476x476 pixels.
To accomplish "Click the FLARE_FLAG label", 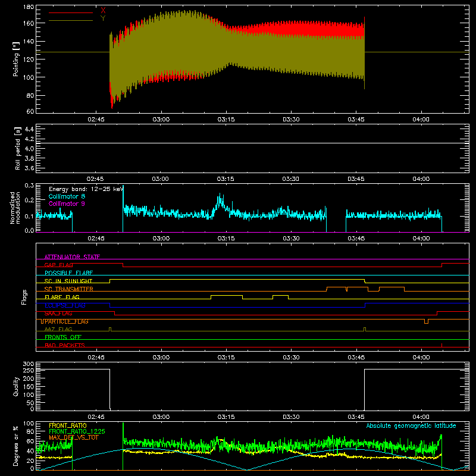I will coord(62,297).
